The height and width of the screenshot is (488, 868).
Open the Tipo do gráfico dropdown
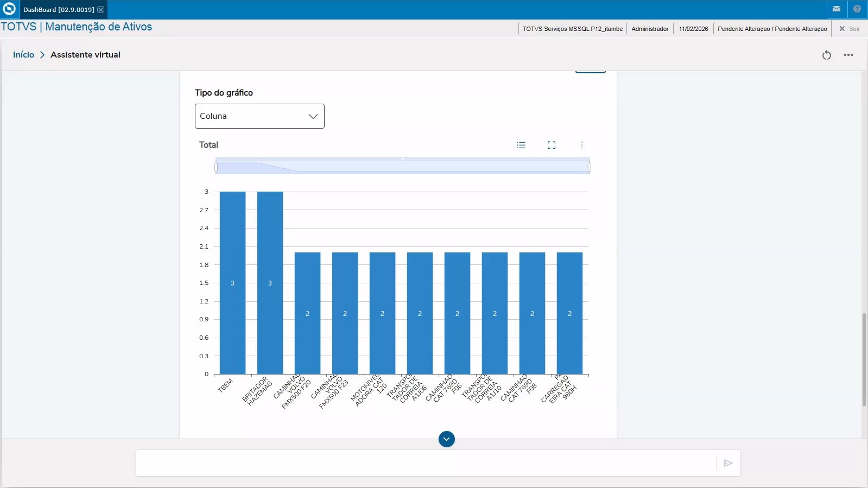click(x=259, y=116)
